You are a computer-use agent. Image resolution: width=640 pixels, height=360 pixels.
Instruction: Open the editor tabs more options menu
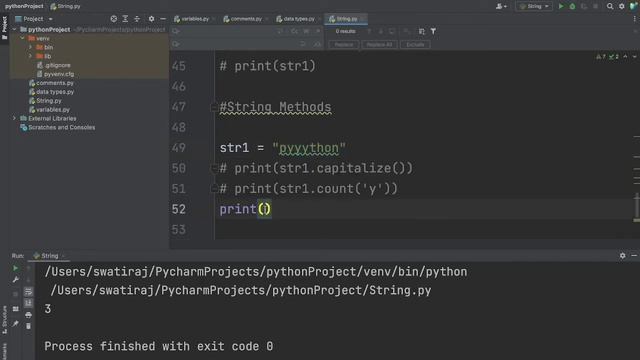click(635, 19)
